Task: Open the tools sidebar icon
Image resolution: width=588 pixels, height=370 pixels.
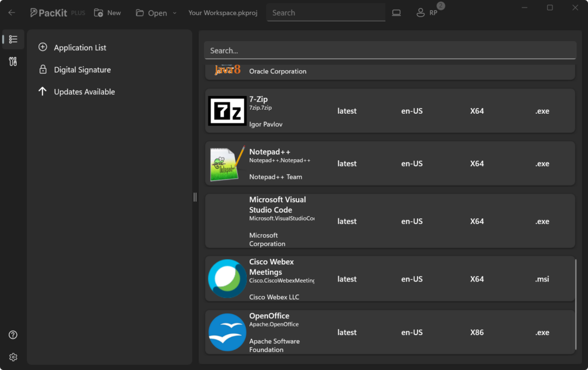Action: coord(13,61)
